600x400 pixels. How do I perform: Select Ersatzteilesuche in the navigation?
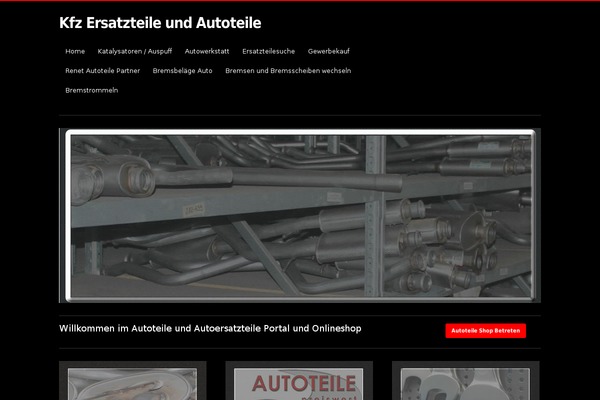[269, 51]
